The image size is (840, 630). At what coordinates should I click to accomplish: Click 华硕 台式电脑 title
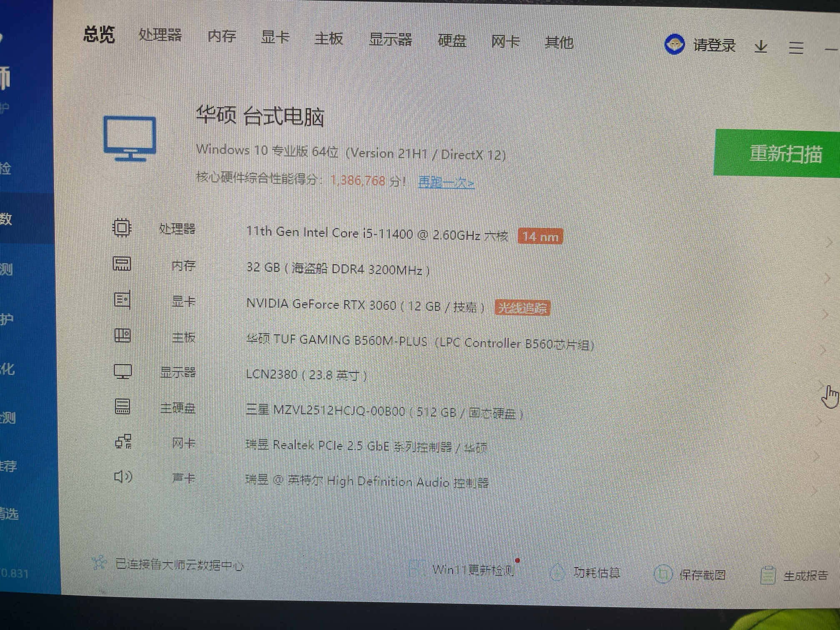(x=260, y=115)
